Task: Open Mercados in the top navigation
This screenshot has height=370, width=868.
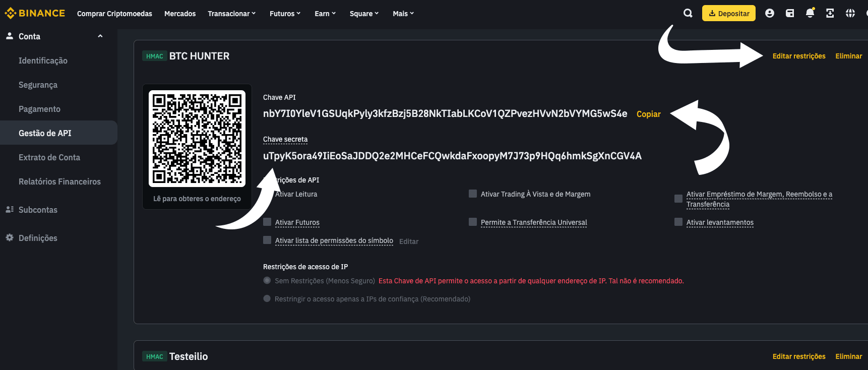Action: (180, 14)
